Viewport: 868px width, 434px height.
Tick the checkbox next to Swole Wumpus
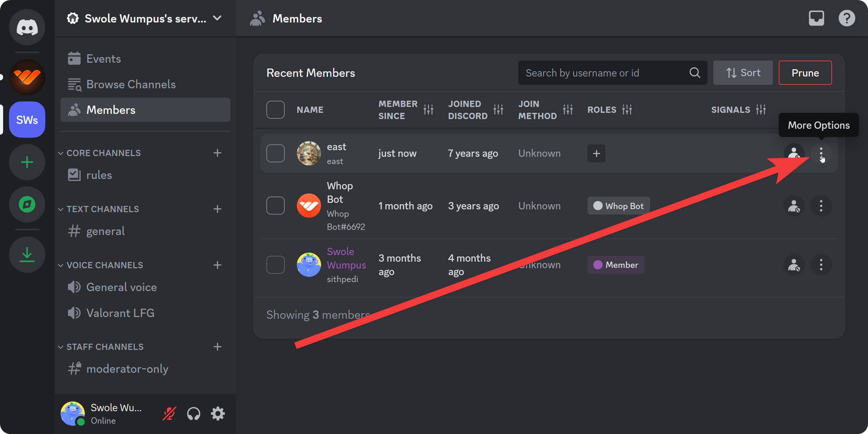point(275,264)
